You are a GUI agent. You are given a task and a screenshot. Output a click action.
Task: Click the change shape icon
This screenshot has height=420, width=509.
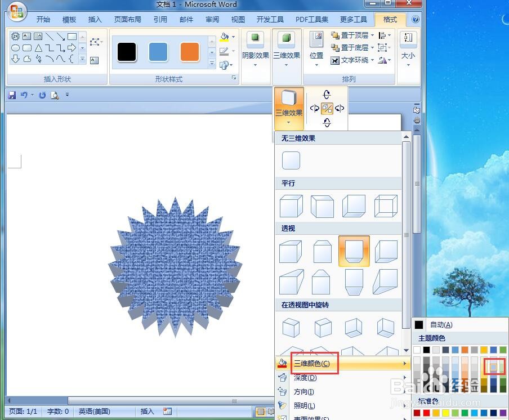(224, 65)
